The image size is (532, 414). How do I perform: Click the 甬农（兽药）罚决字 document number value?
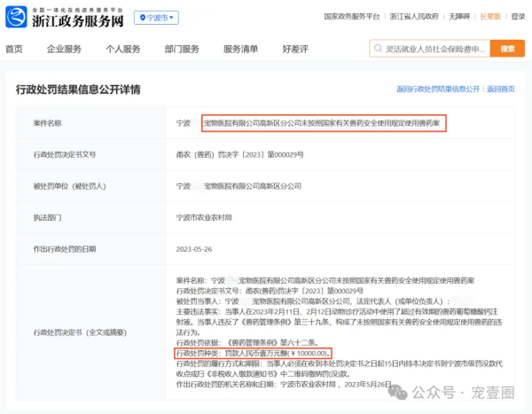(x=240, y=155)
